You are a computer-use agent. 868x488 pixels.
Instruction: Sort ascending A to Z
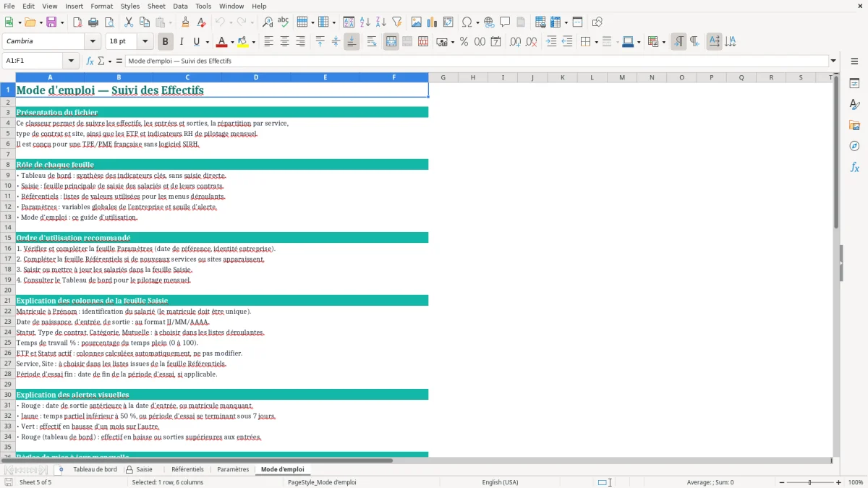365,22
